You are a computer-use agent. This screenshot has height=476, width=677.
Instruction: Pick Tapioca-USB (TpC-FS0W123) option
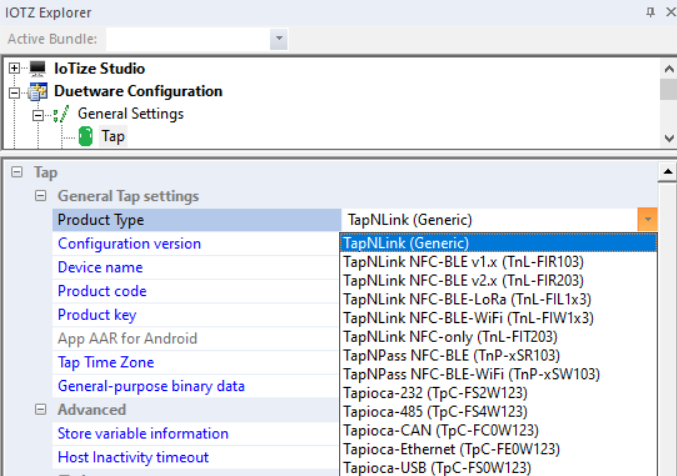(x=498, y=468)
